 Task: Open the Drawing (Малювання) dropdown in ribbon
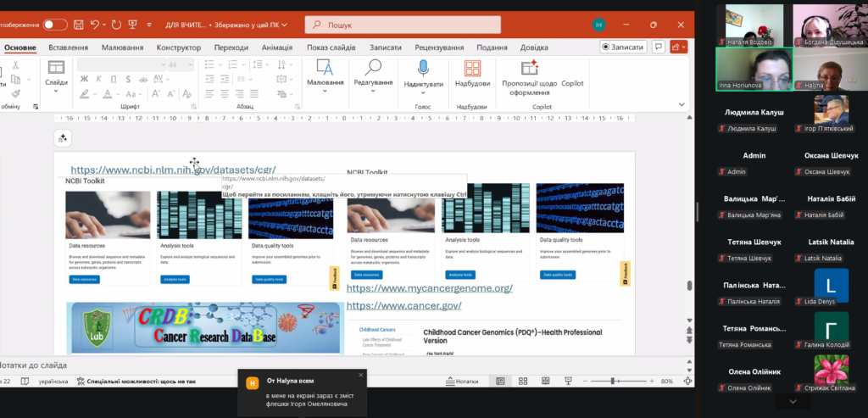tap(325, 82)
